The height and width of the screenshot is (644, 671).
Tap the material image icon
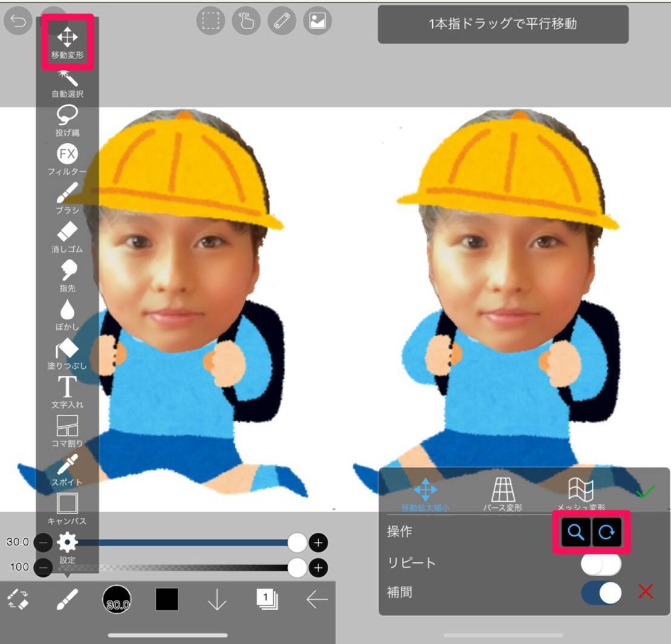tap(317, 21)
